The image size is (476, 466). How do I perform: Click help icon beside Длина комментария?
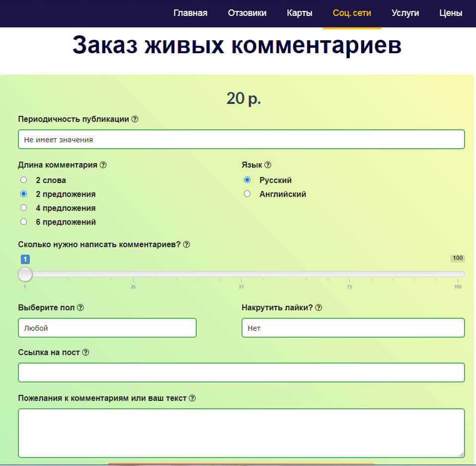(103, 165)
